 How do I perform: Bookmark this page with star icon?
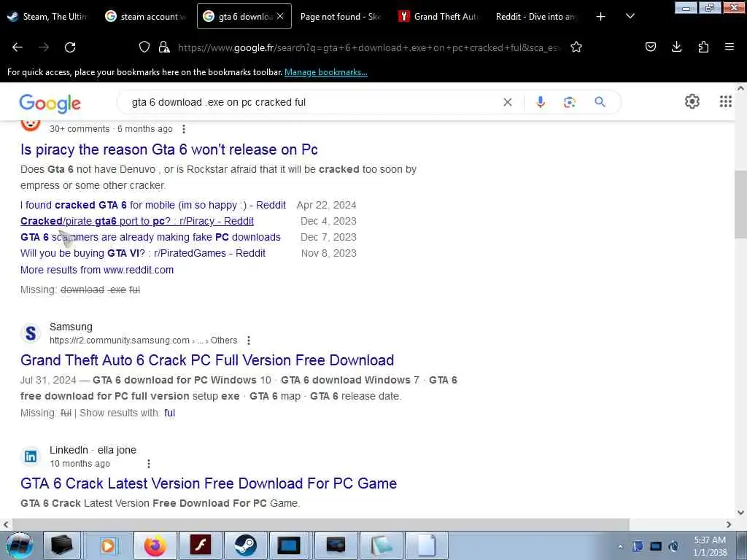[576, 47]
